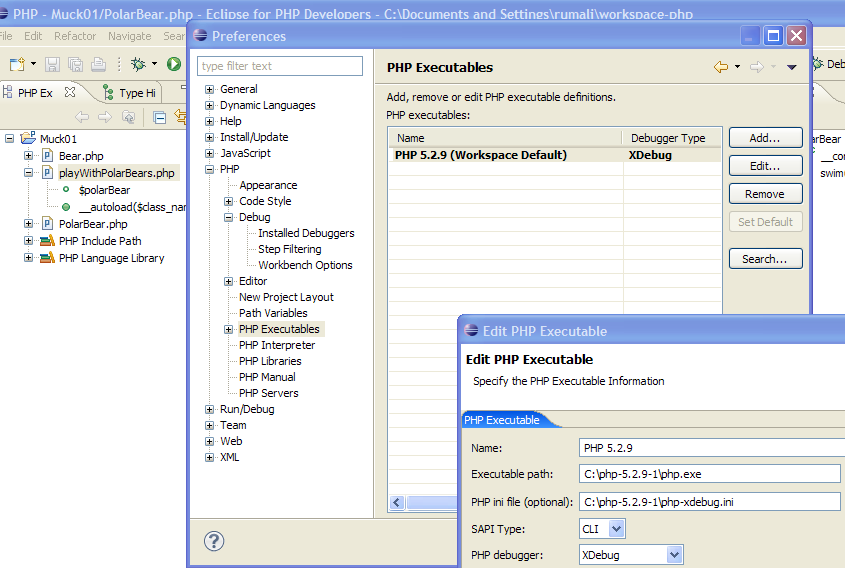Viewport: 845px width, 568px height.
Task: Open the SAPI Type dropdown
Action: point(617,529)
